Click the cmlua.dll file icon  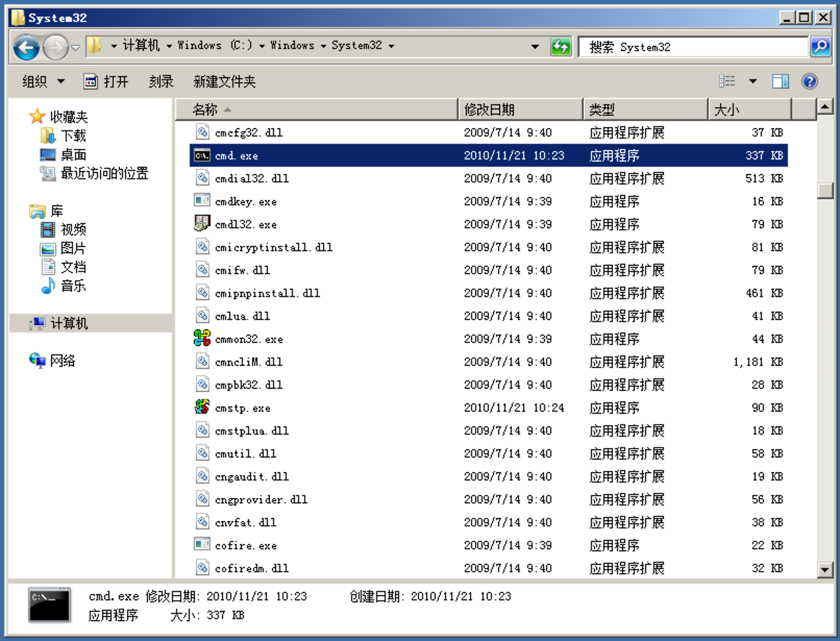click(202, 315)
